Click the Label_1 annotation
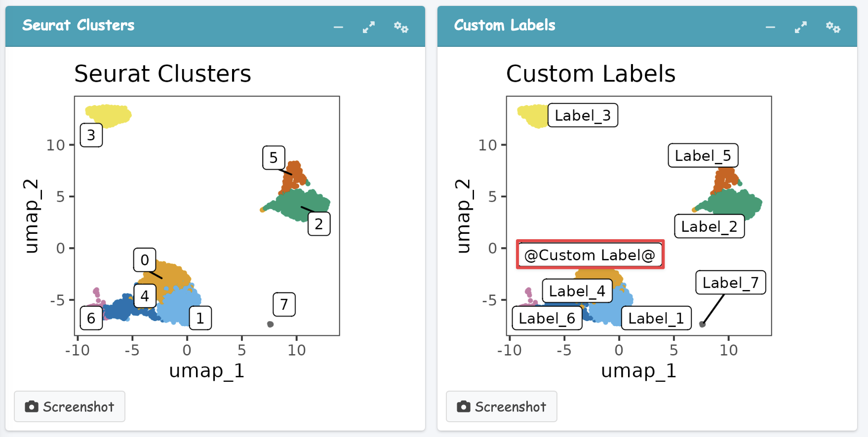868x437 pixels. click(656, 319)
